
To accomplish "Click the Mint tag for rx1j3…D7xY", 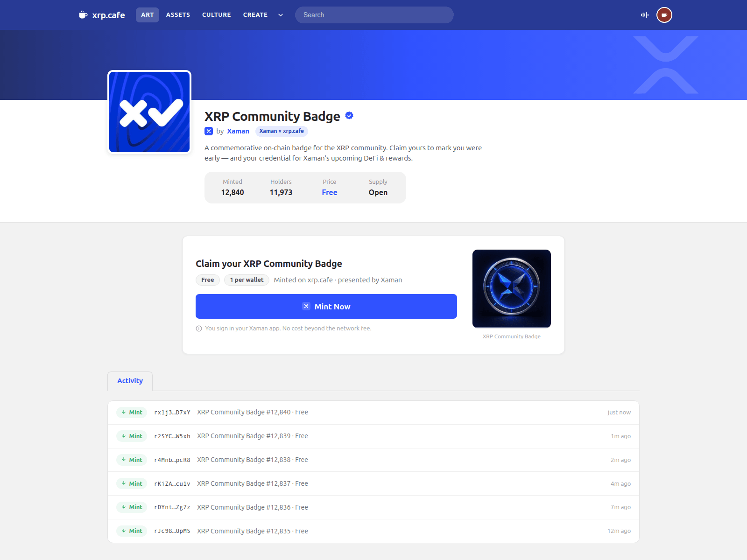I will pyautogui.click(x=132, y=413).
